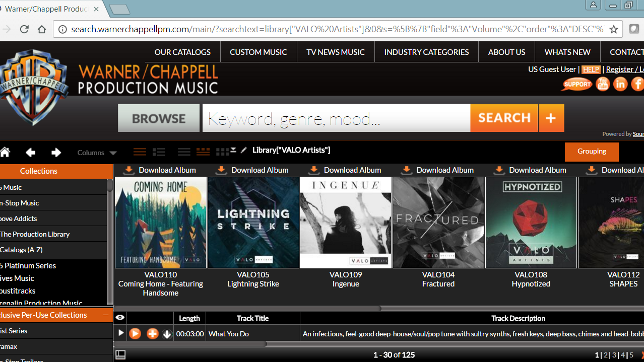
Task: Select the orange three-line list view icon
Action: point(140,152)
